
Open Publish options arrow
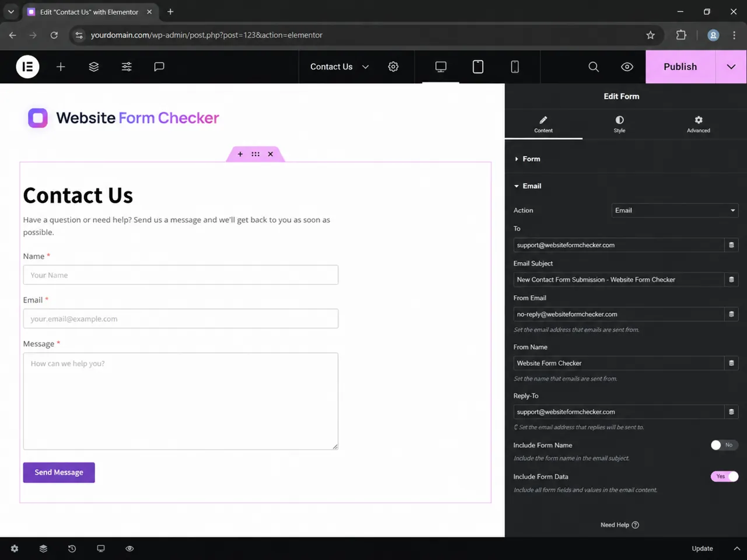[x=731, y=66]
